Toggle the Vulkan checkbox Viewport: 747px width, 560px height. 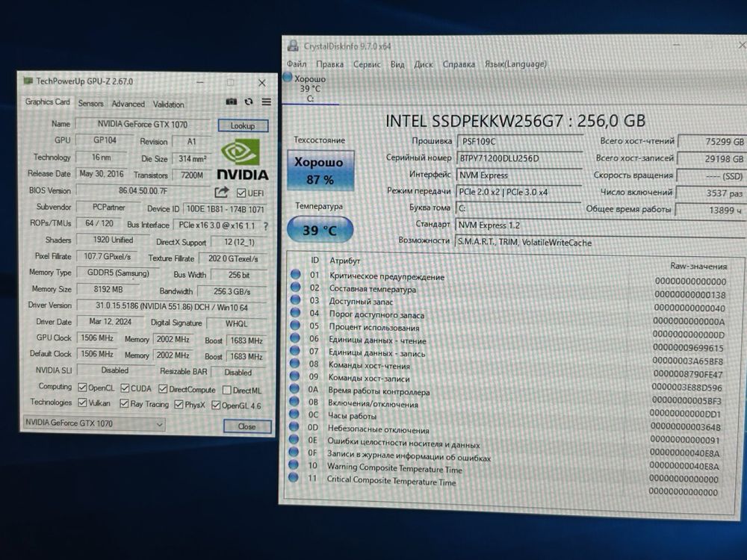coord(82,403)
